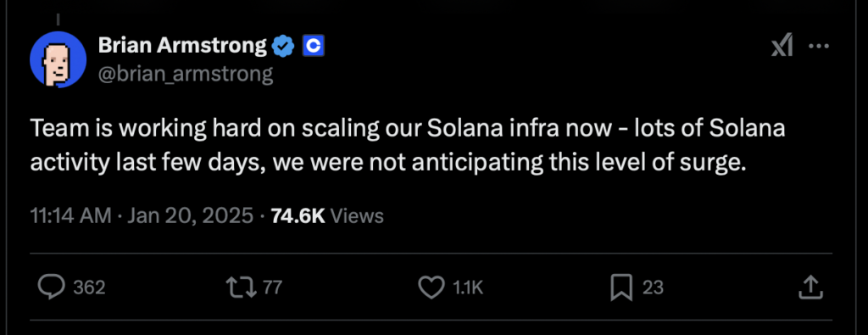The image size is (868, 335).
Task: Reply using the speech bubble icon
Action: (51, 287)
